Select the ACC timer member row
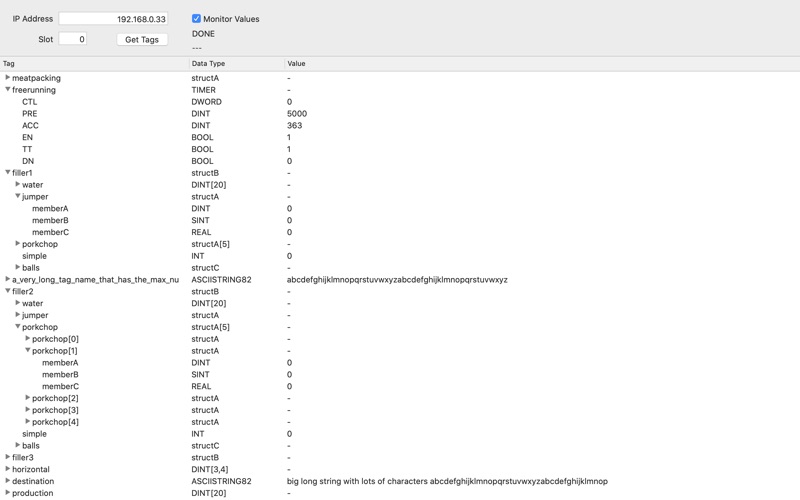Screen dimensions: 800x500 (x=400, y=125)
